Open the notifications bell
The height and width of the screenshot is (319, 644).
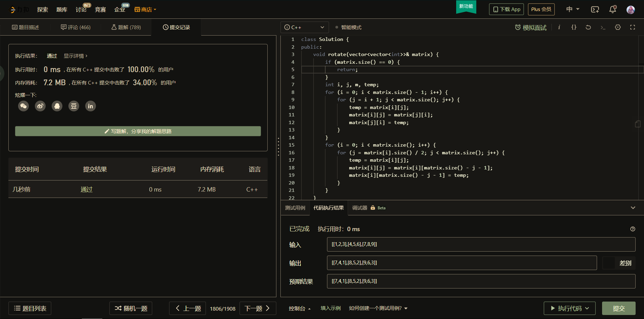[x=613, y=9]
